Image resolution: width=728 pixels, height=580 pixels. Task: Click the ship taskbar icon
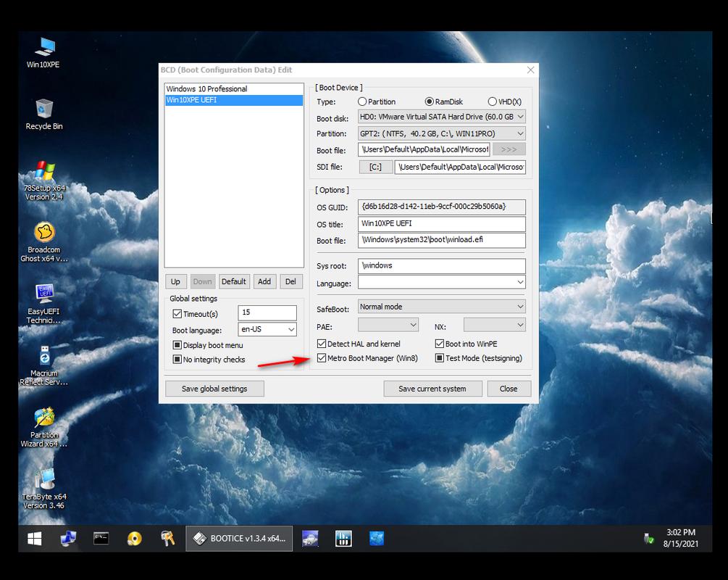tap(310, 539)
